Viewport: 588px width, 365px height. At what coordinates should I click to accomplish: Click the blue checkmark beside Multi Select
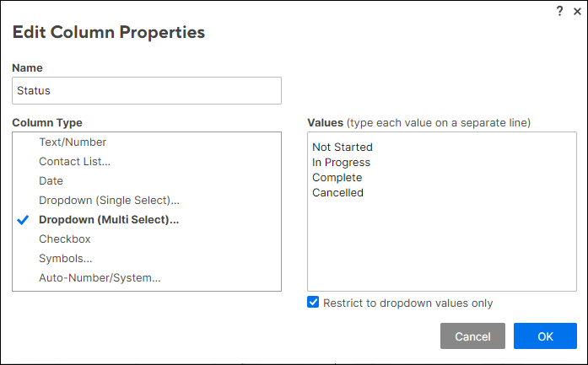tap(24, 220)
